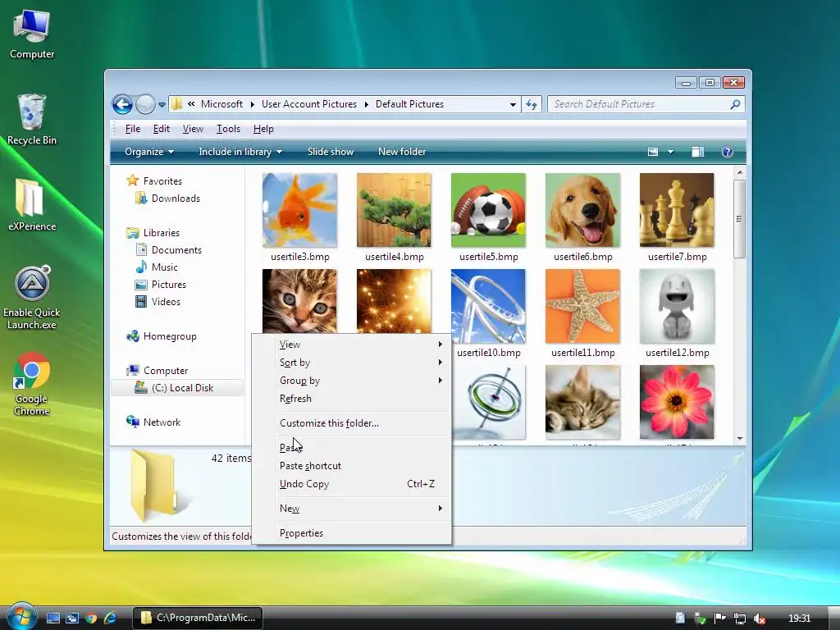This screenshot has height=630, width=840.
Task: Expand Sort by in the context menu
Action: click(x=351, y=363)
